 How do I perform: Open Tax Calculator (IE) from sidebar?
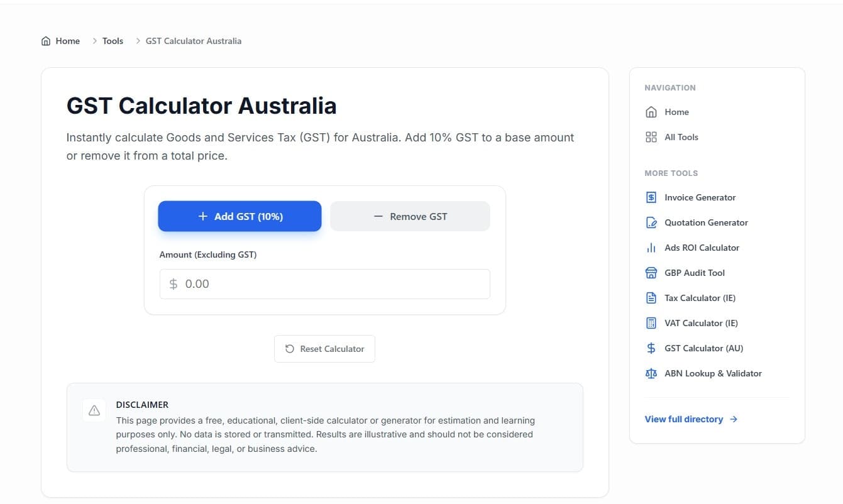pyautogui.click(x=700, y=297)
